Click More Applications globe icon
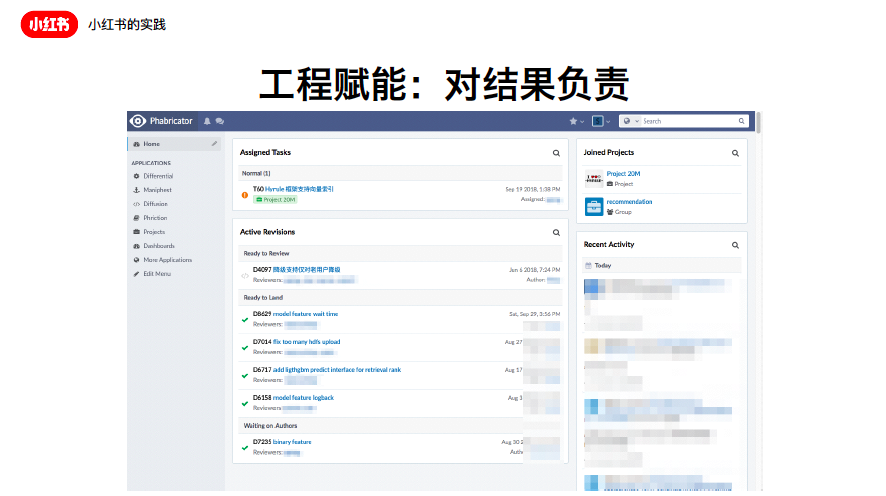The image size is (886, 496). click(136, 260)
